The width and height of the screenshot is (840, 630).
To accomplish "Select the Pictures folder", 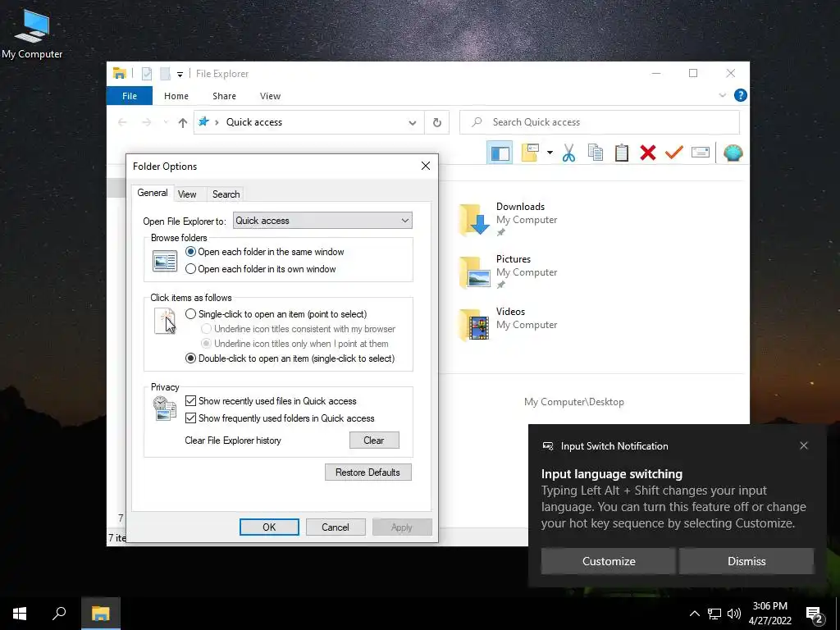I will (508, 272).
